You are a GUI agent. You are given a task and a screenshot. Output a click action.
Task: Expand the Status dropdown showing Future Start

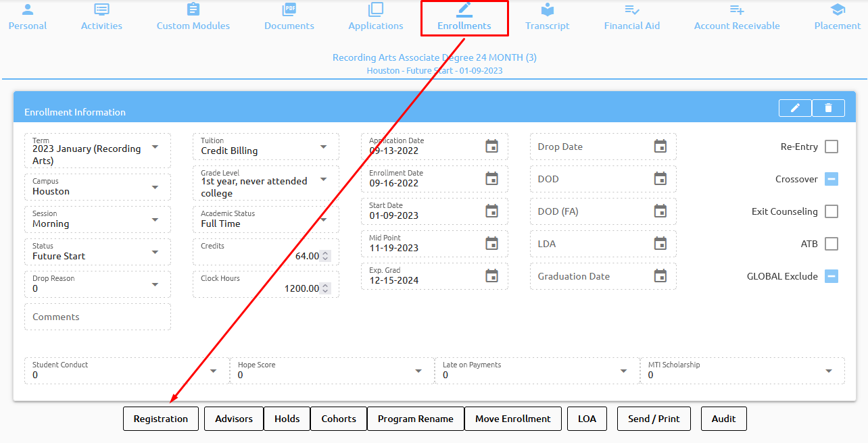coord(155,252)
